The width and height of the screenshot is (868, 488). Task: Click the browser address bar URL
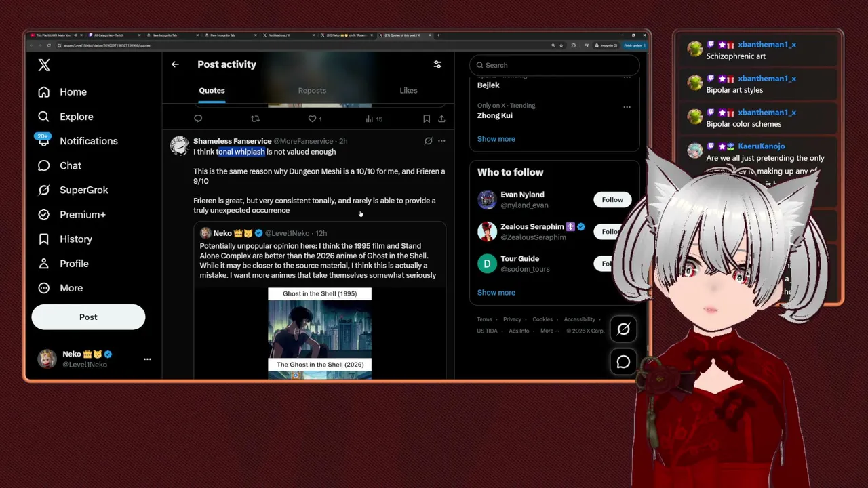click(x=107, y=45)
